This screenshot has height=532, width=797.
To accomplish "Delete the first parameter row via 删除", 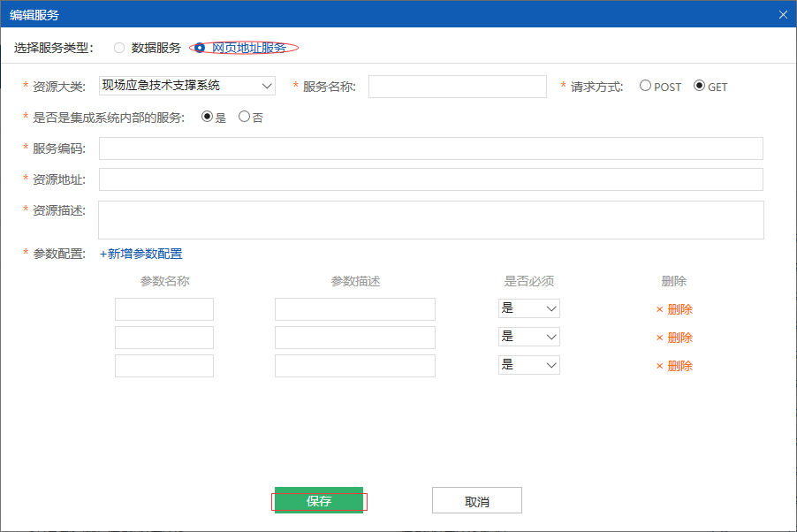I will pos(673,308).
